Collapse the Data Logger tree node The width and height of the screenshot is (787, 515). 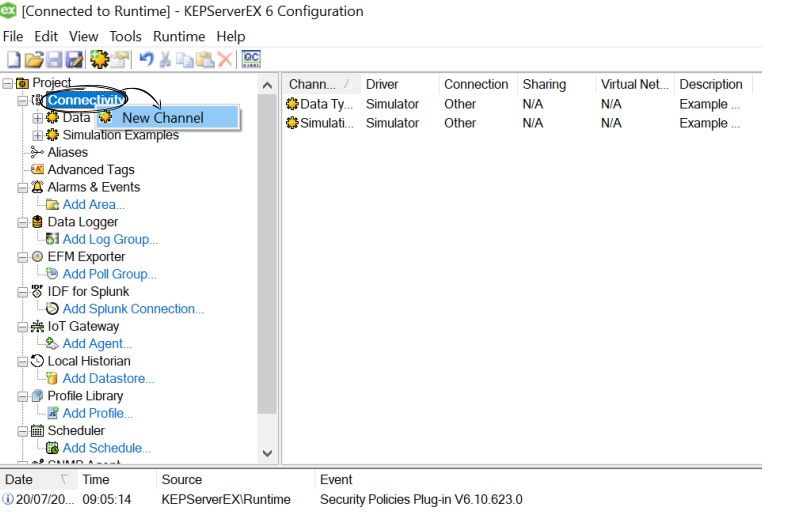coord(23,222)
